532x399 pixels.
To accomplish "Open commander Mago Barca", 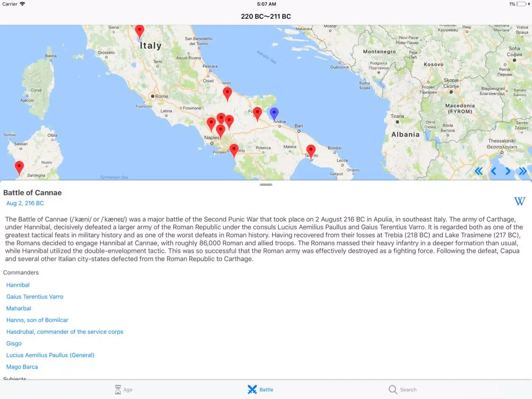I will click(22, 367).
